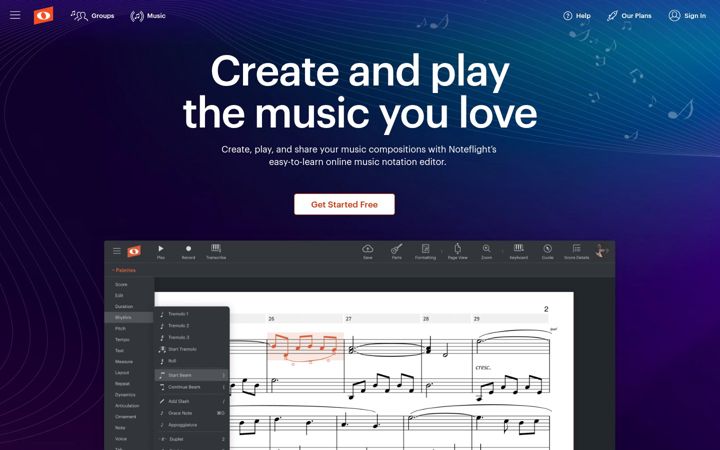The width and height of the screenshot is (720, 450).
Task: Select the Articulation palette
Action: point(127,406)
